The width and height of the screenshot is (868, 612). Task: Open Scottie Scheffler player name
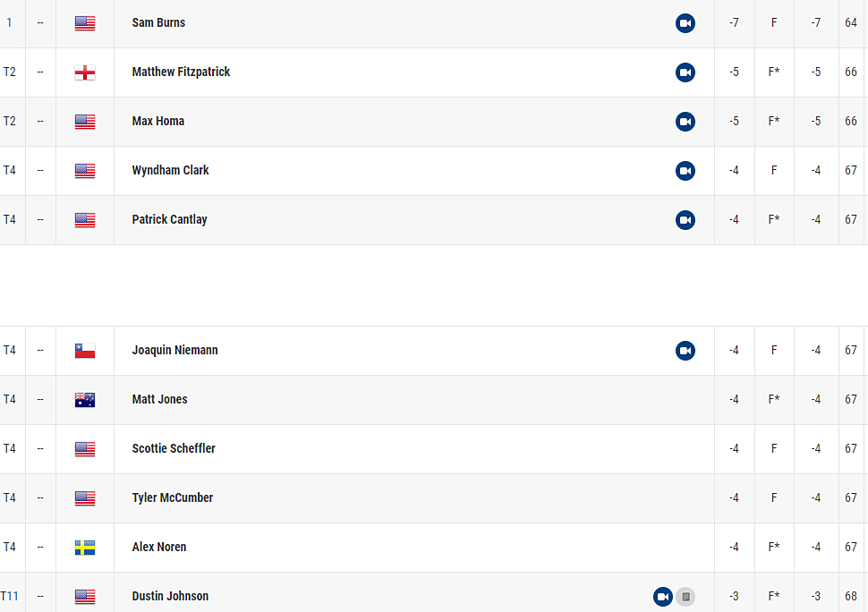pyautogui.click(x=174, y=448)
